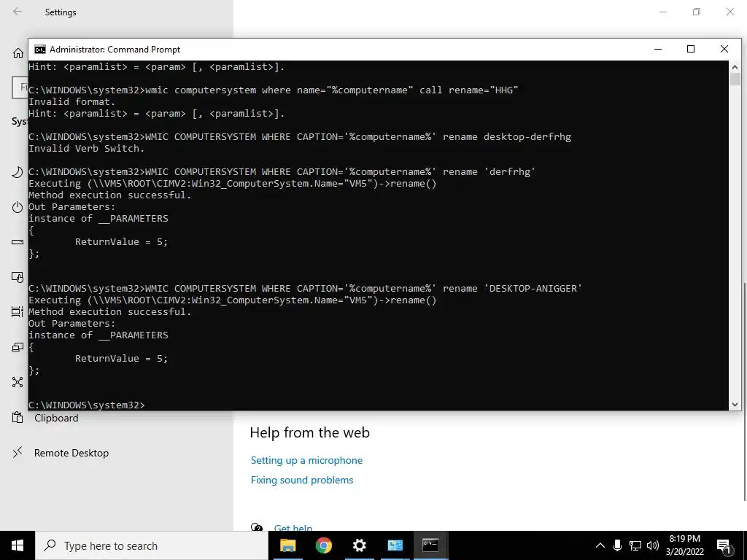
Task: Launch Google Chrome from the taskbar
Action: tap(323, 545)
